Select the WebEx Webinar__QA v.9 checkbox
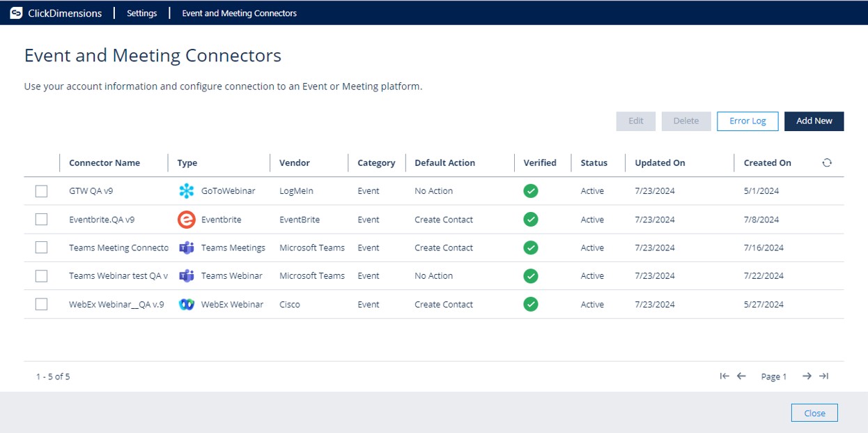The width and height of the screenshot is (868, 433). pos(41,304)
